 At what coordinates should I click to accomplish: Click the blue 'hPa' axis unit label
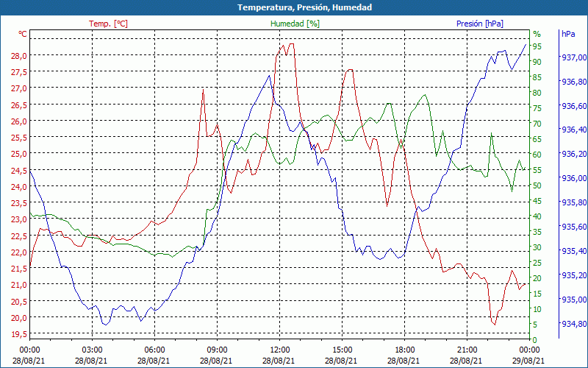pos(568,34)
